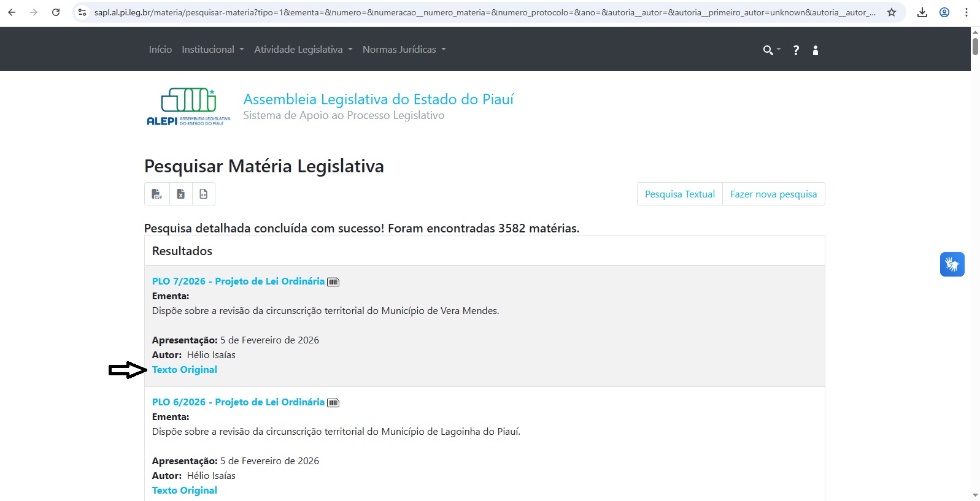Click the user login person icon
980x501 pixels.
click(x=816, y=50)
